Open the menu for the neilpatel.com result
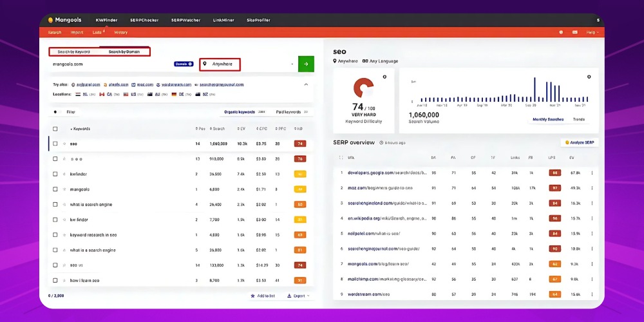Image resolution: width=644 pixels, height=322 pixels. [592, 234]
